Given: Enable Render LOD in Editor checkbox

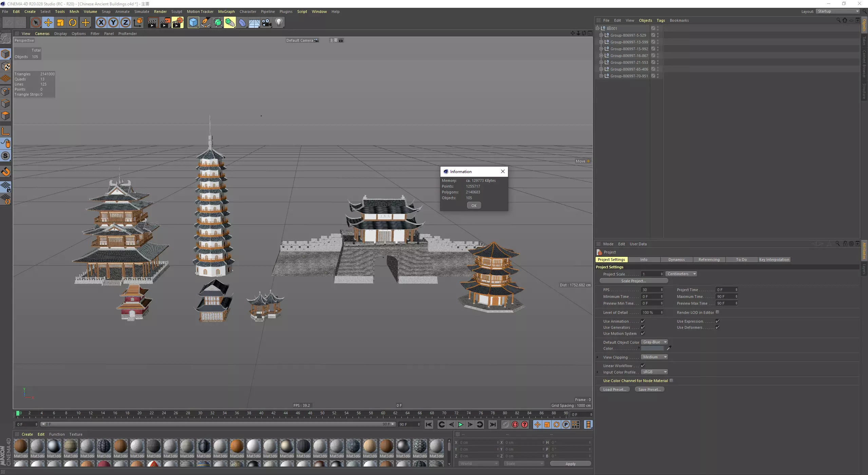Looking at the screenshot, I should 717,312.
